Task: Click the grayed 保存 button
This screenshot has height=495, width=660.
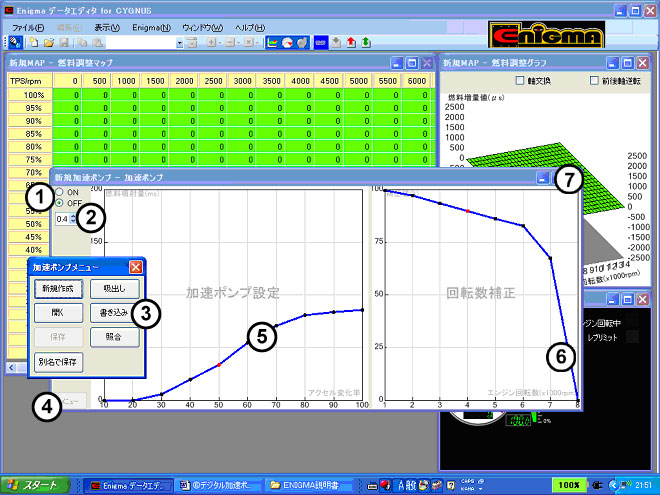Action: (58, 337)
